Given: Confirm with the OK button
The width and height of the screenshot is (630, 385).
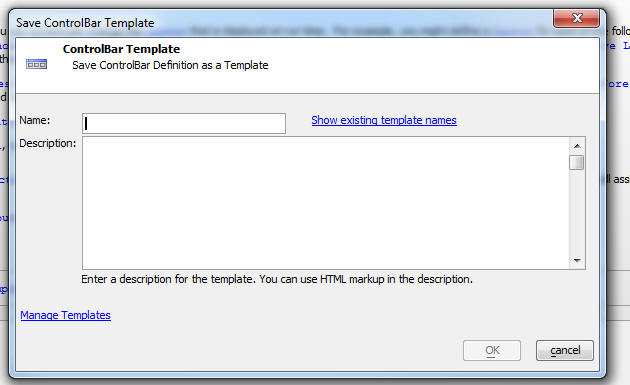Looking at the screenshot, I should pyautogui.click(x=492, y=350).
